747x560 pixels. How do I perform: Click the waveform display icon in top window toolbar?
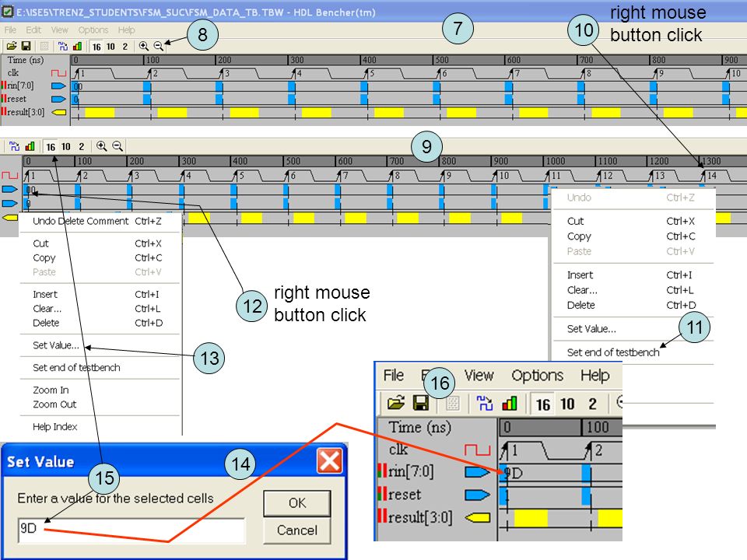[x=62, y=46]
